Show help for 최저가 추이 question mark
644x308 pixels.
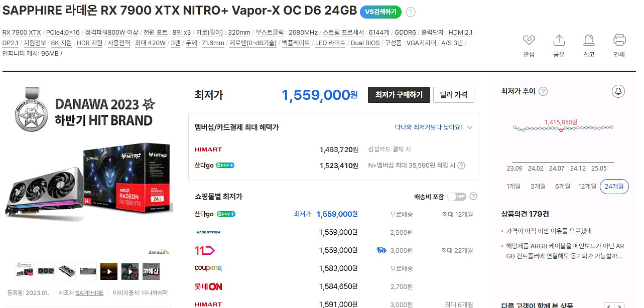click(x=543, y=91)
